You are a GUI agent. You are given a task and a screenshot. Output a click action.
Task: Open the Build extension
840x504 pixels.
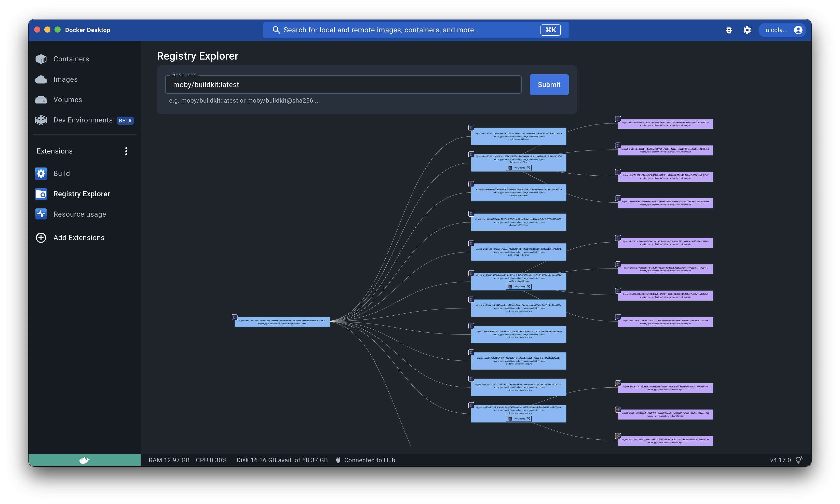click(x=61, y=174)
